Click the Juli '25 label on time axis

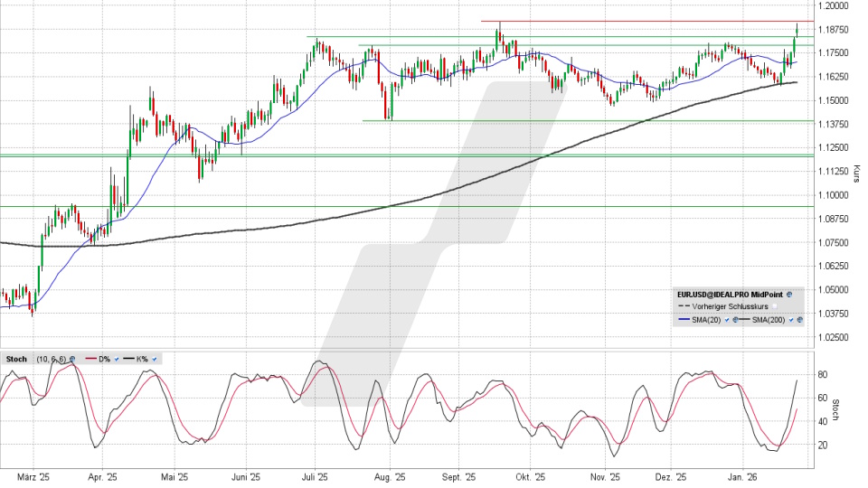[316, 477]
